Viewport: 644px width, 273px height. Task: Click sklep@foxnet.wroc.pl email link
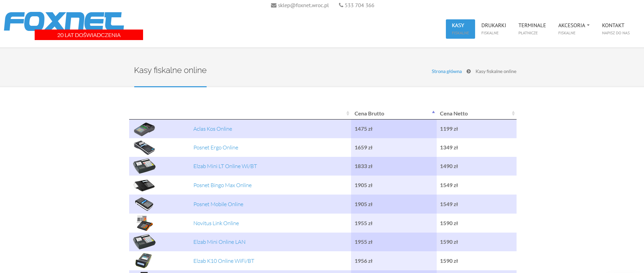(x=303, y=5)
